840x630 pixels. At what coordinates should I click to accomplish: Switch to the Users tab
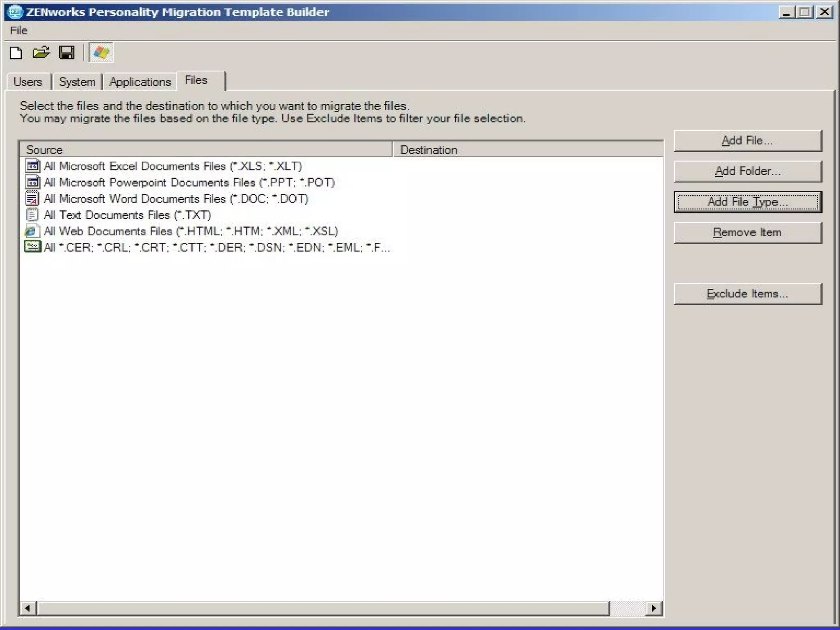click(x=28, y=82)
